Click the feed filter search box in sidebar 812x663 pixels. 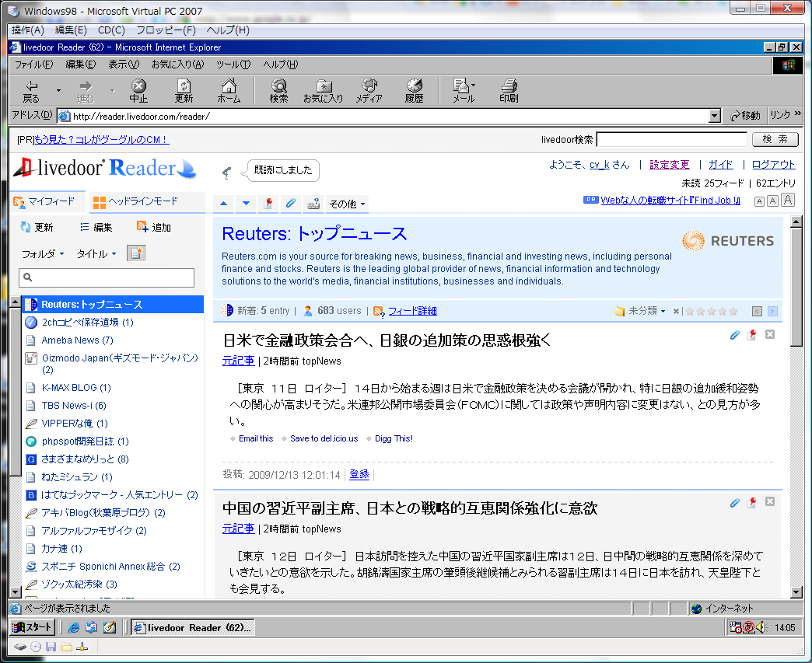pyautogui.click(x=107, y=277)
